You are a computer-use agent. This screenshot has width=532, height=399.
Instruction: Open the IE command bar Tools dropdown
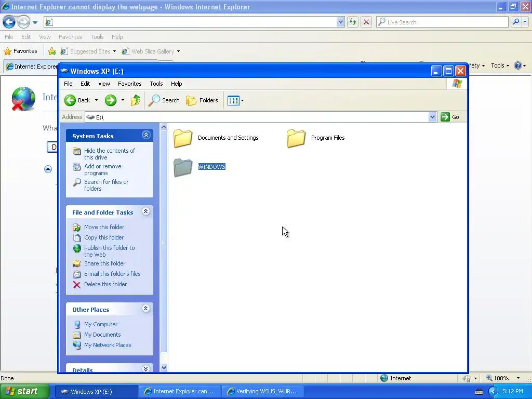[500, 65]
